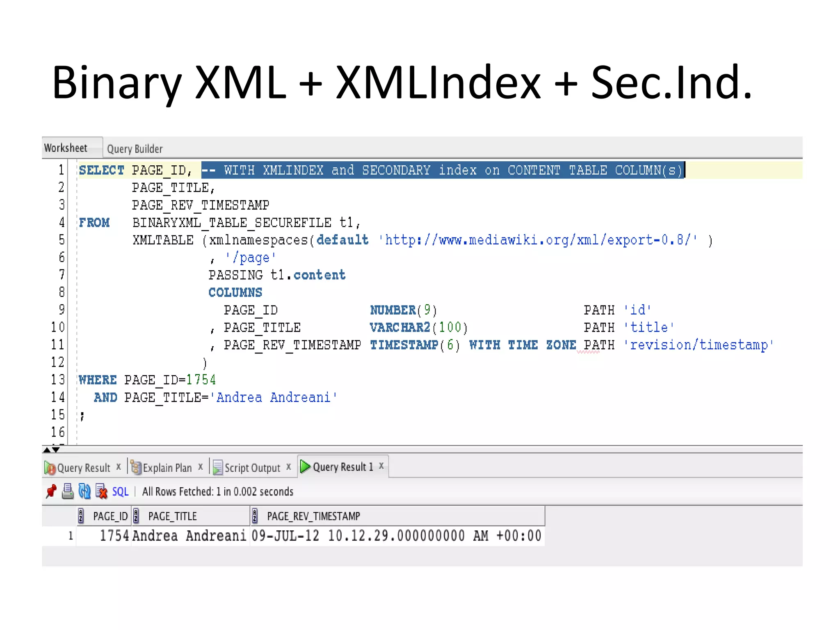Open the Query Result tab
The image size is (840, 630).
(x=84, y=468)
